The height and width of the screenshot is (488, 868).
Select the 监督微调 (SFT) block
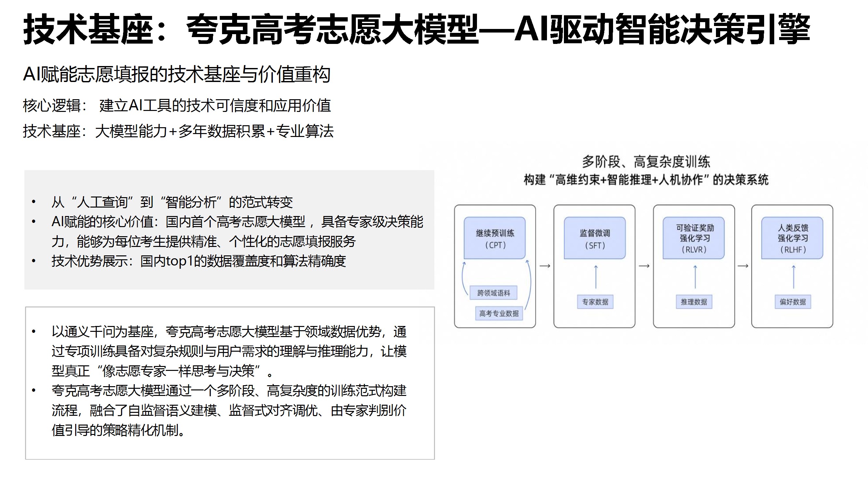click(x=595, y=238)
